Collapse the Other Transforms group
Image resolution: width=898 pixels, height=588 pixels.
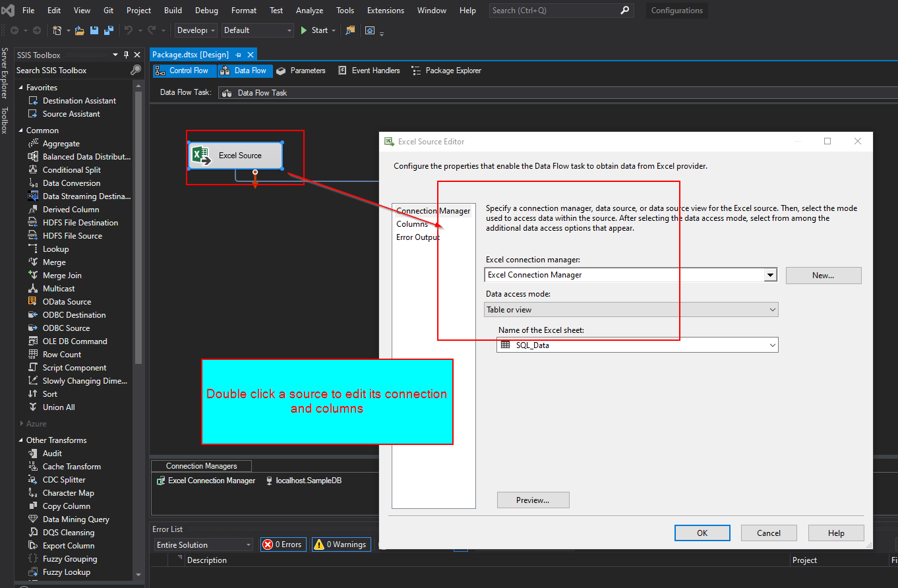pyautogui.click(x=20, y=440)
